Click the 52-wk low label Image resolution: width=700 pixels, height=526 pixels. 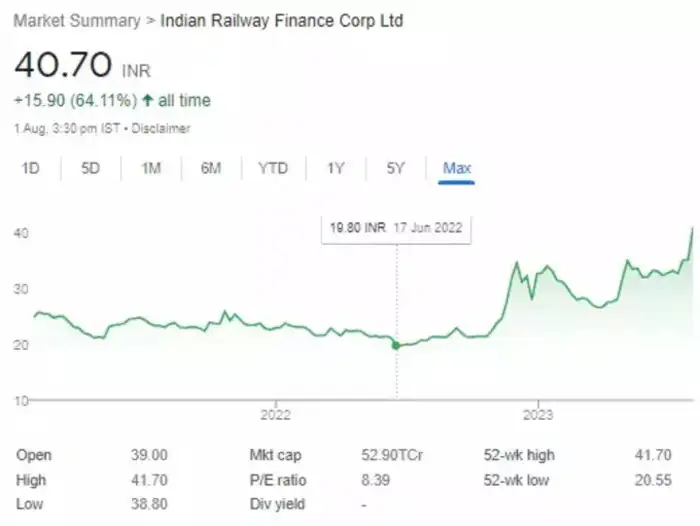pos(516,480)
